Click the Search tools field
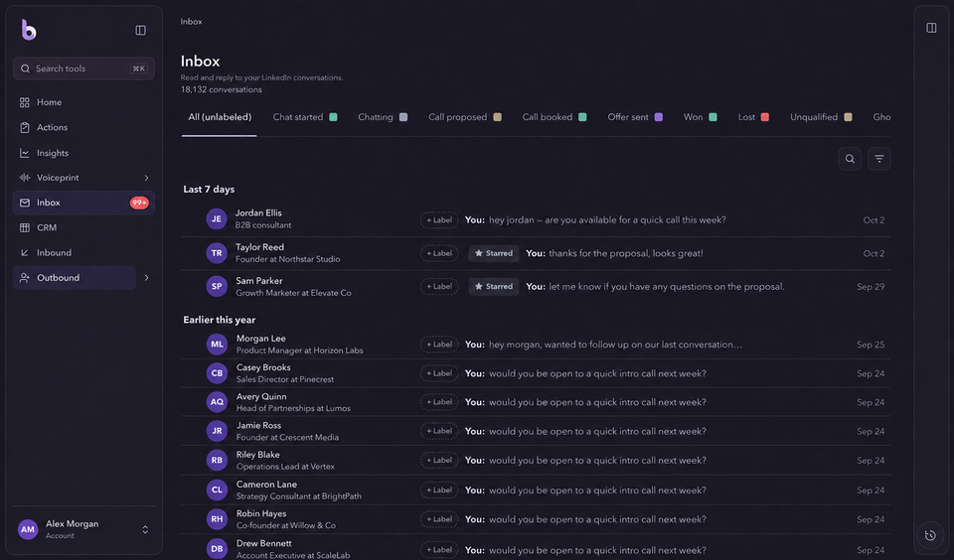This screenshot has height=560, width=954. [83, 69]
